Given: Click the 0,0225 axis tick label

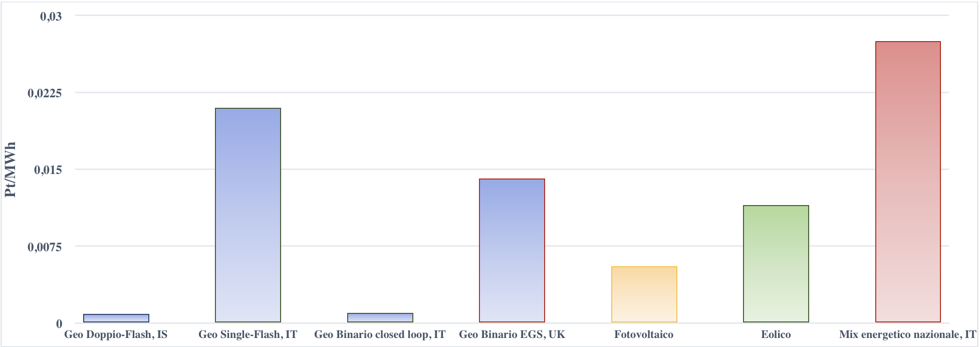Looking at the screenshot, I should (x=45, y=93).
